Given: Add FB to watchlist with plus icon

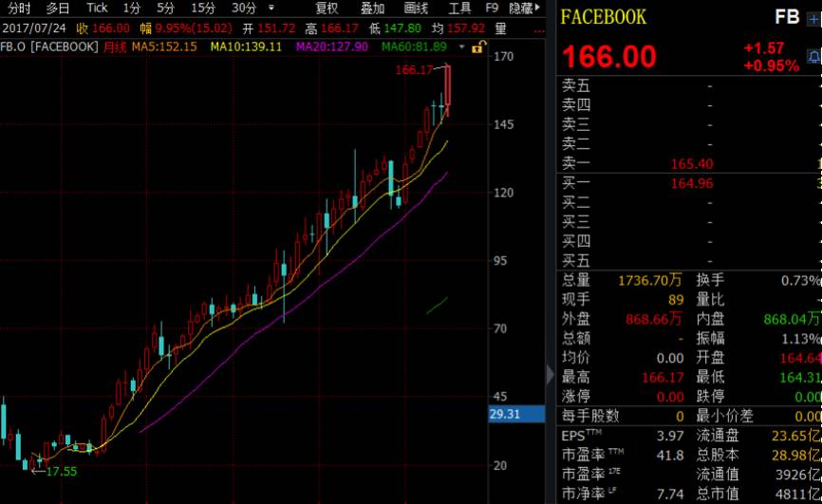Looking at the screenshot, I should (813, 19).
